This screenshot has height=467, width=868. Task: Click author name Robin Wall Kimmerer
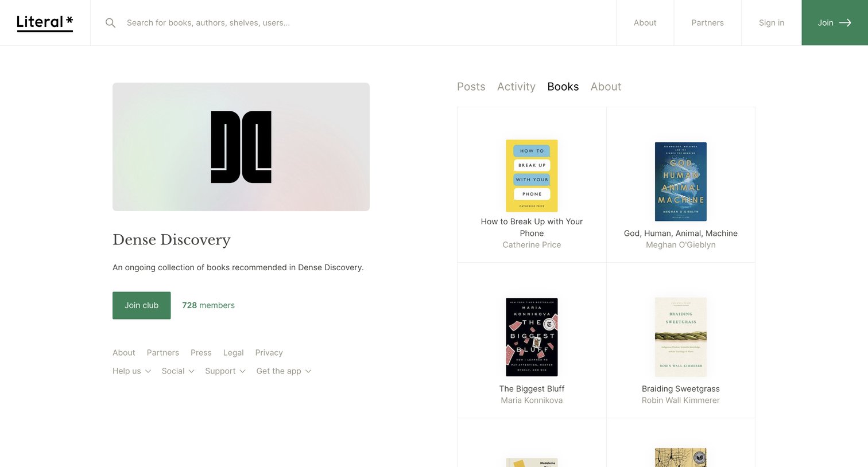pyautogui.click(x=681, y=400)
